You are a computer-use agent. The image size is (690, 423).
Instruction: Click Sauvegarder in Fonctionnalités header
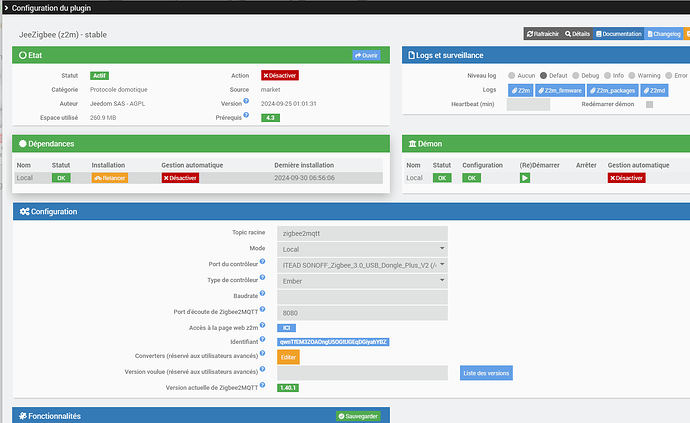point(358,416)
